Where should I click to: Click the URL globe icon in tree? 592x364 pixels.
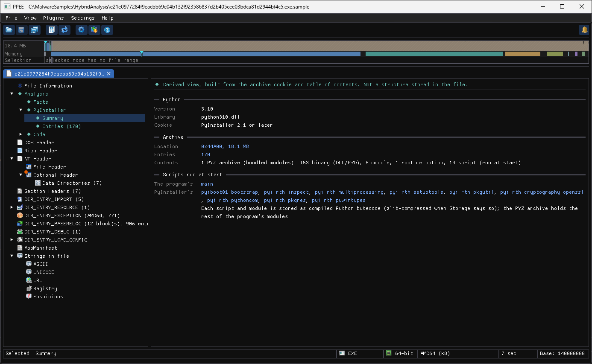pyautogui.click(x=29, y=280)
